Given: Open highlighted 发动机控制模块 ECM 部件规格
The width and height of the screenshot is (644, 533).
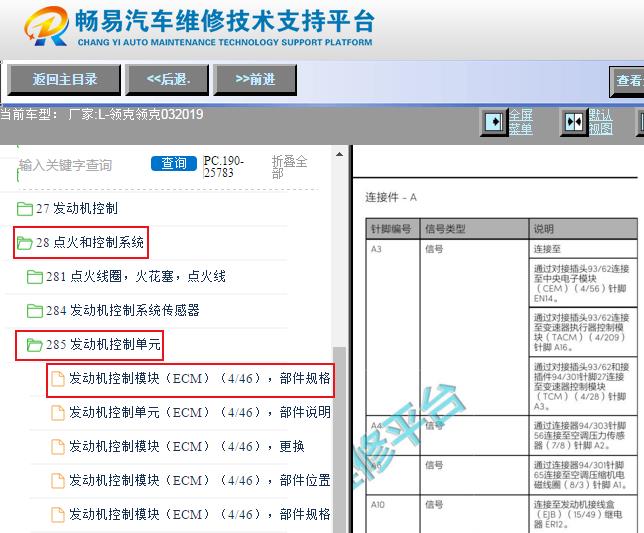Looking at the screenshot, I should [x=200, y=379].
